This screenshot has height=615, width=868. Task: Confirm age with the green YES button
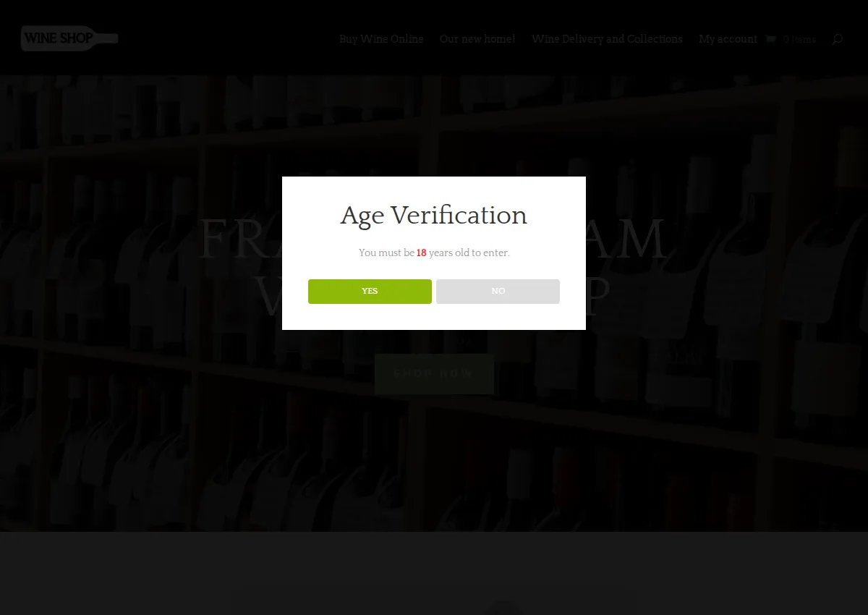(370, 292)
